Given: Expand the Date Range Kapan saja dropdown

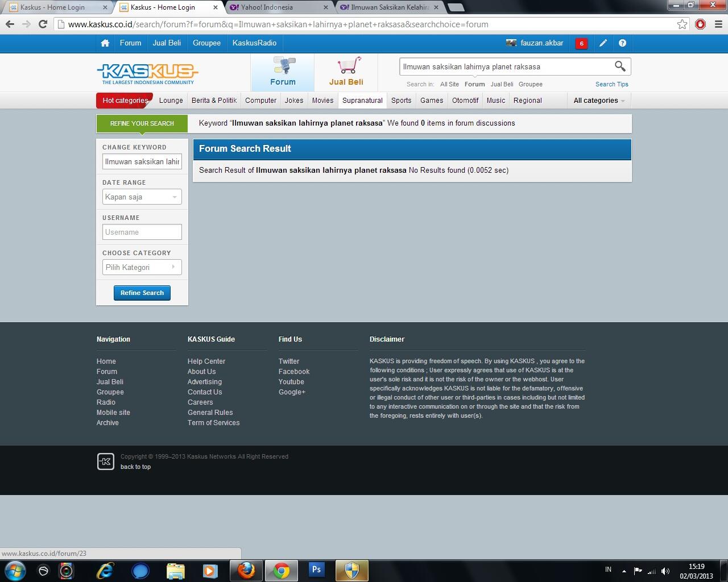Looking at the screenshot, I should pos(142,197).
